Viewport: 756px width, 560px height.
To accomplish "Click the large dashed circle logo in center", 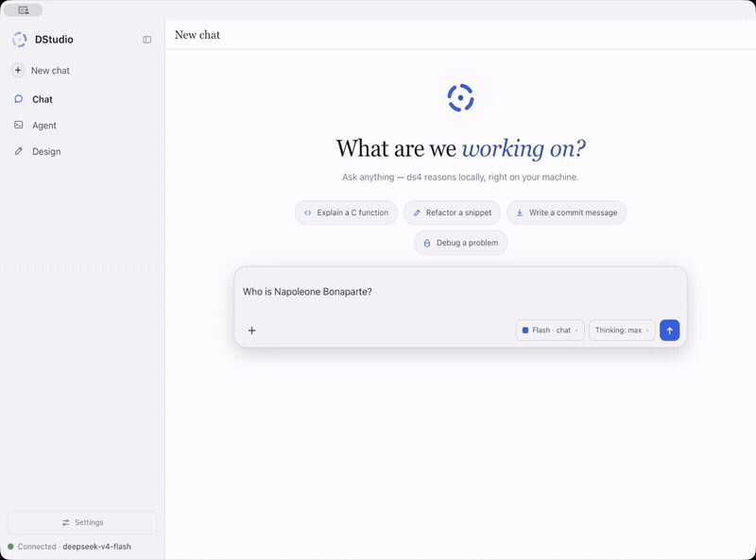I will (x=460, y=98).
